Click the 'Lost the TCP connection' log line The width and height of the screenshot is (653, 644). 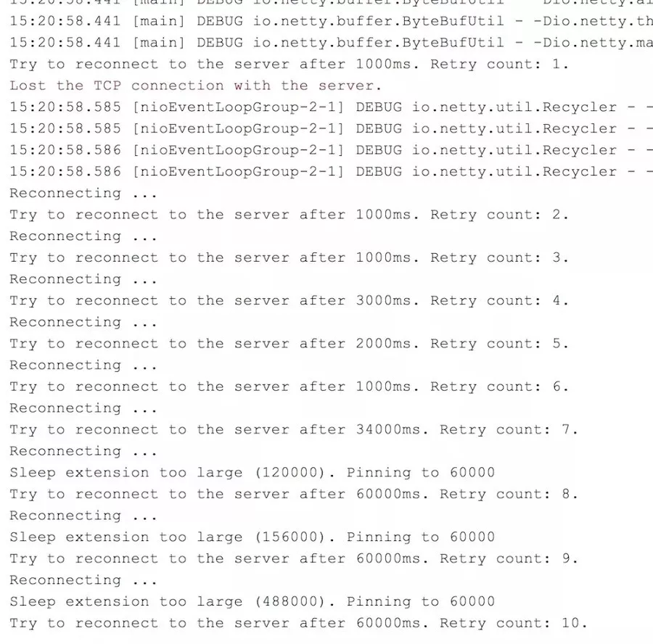coord(195,86)
